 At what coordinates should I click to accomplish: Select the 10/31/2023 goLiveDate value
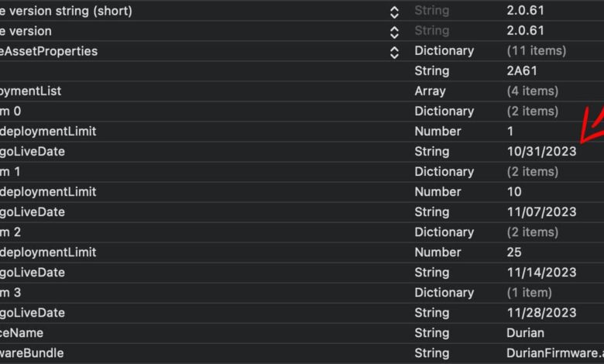(541, 151)
